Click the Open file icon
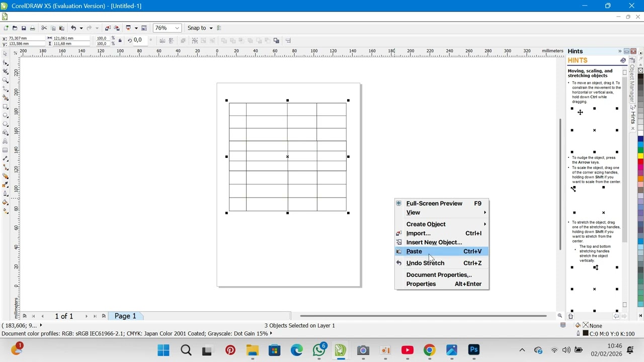The width and height of the screenshot is (644, 362). tap(15, 28)
